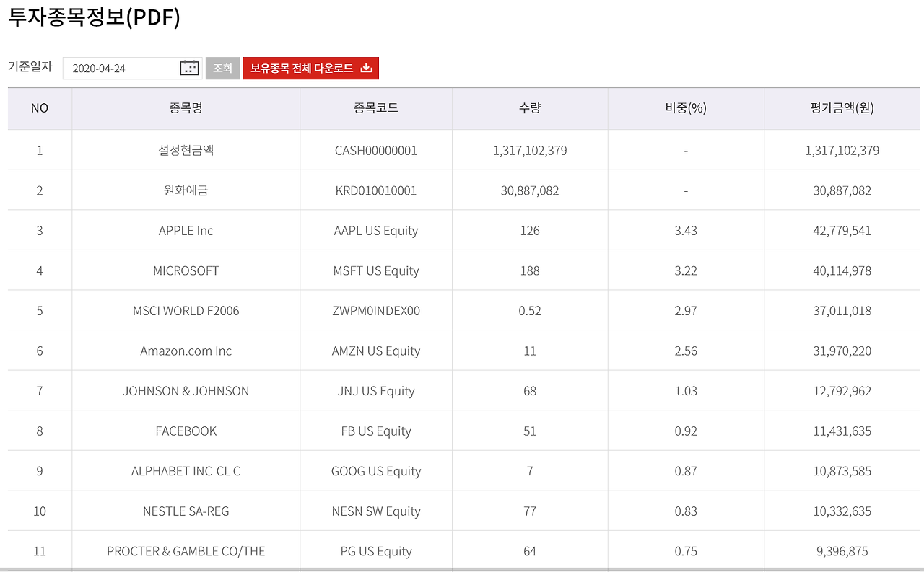Screen dimensions: 924x572
Task: Click the 평가금액(원) column header
Action: pos(842,108)
